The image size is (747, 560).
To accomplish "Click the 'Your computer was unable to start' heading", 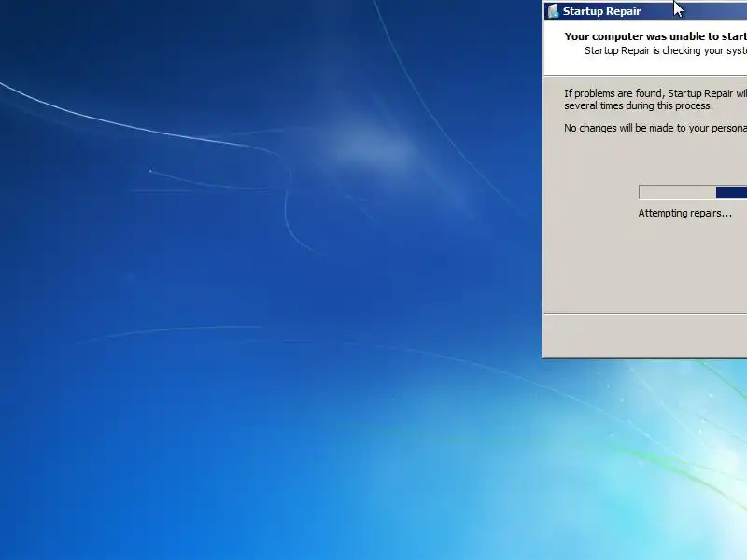I will tap(655, 36).
